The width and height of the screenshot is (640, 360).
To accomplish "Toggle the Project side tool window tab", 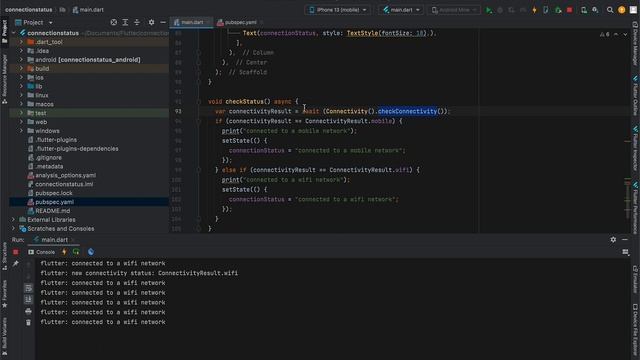I will (4, 31).
